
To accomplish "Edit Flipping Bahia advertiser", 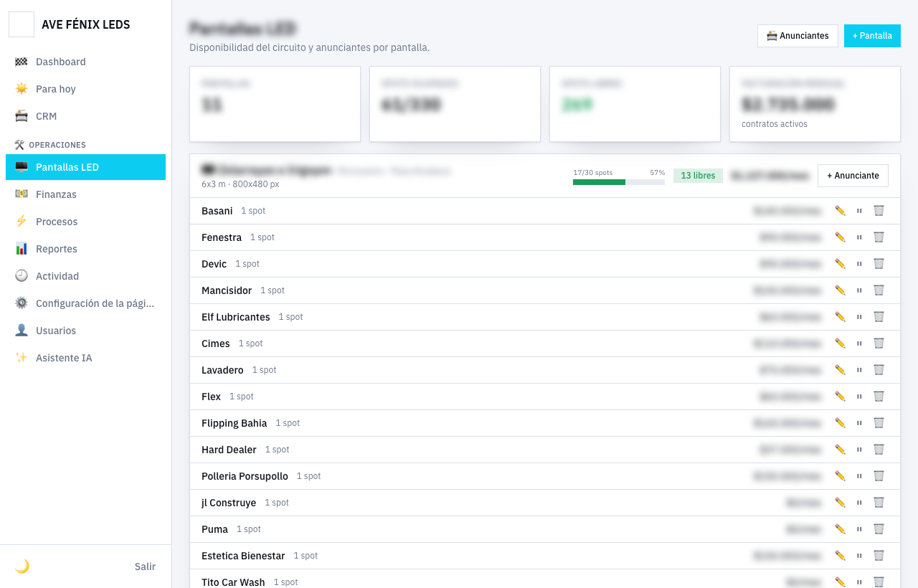I will pos(840,423).
